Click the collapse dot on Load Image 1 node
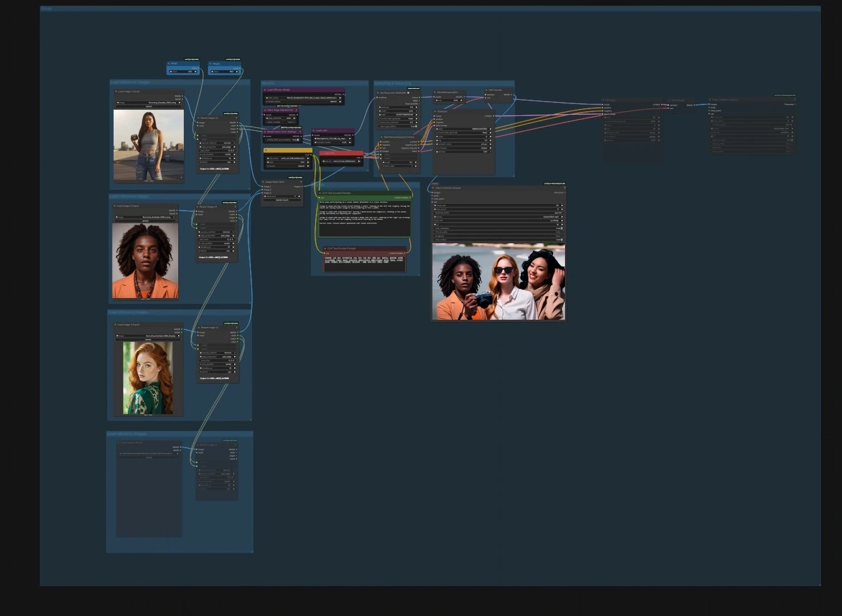The image size is (842, 616). [116, 91]
